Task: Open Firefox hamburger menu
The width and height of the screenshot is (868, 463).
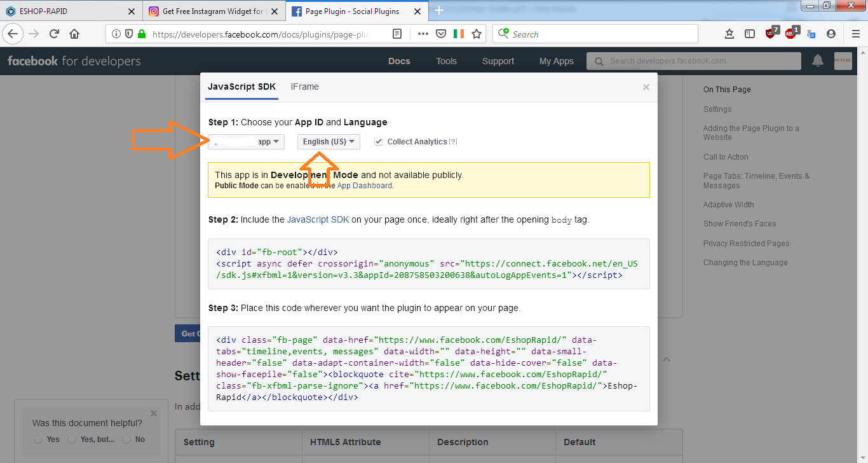Action: click(855, 34)
